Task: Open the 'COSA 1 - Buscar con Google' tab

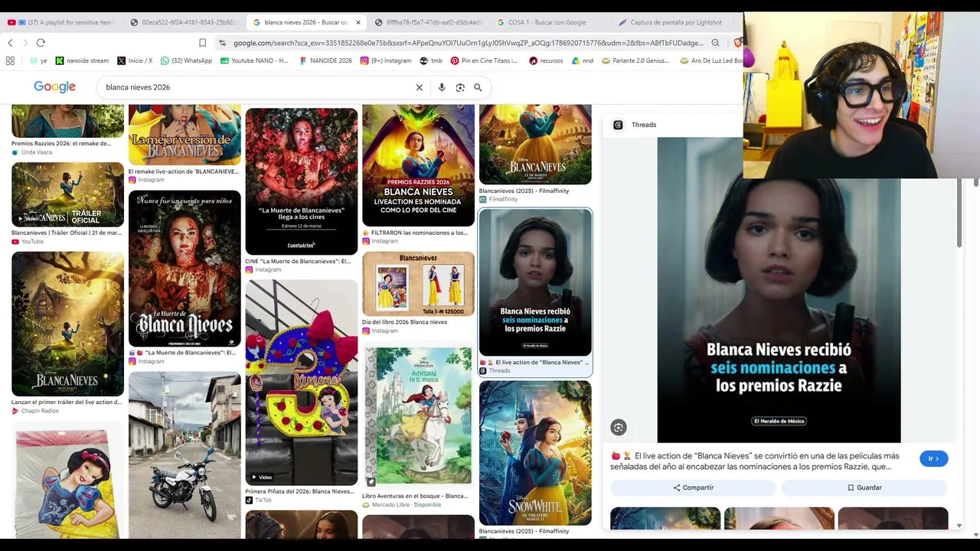Action: 550,22
